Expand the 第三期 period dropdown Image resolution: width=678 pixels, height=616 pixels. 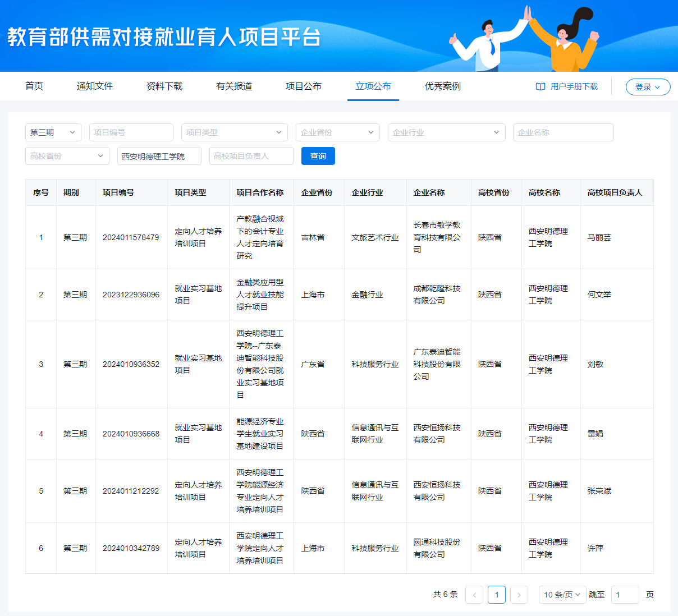53,132
